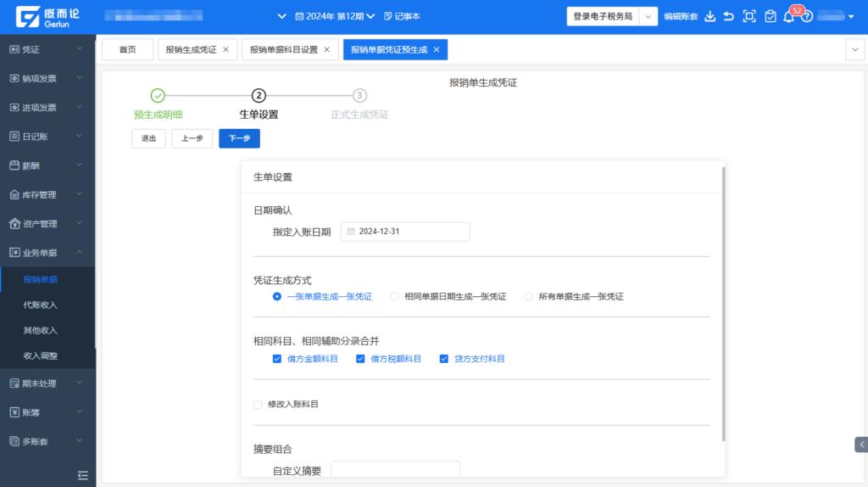The width and height of the screenshot is (868, 487).
Task: Toggle fullscreen mode icon
Action: (748, 16)
